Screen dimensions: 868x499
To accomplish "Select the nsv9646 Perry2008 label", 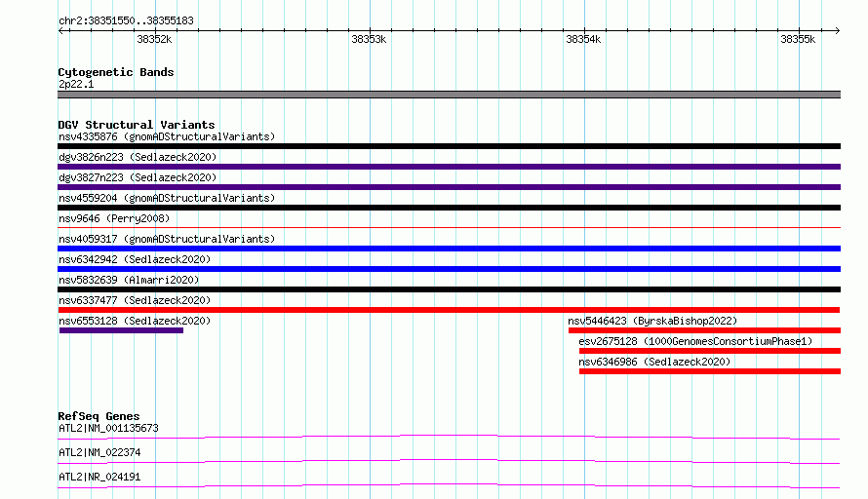I will tap(114, 218).
